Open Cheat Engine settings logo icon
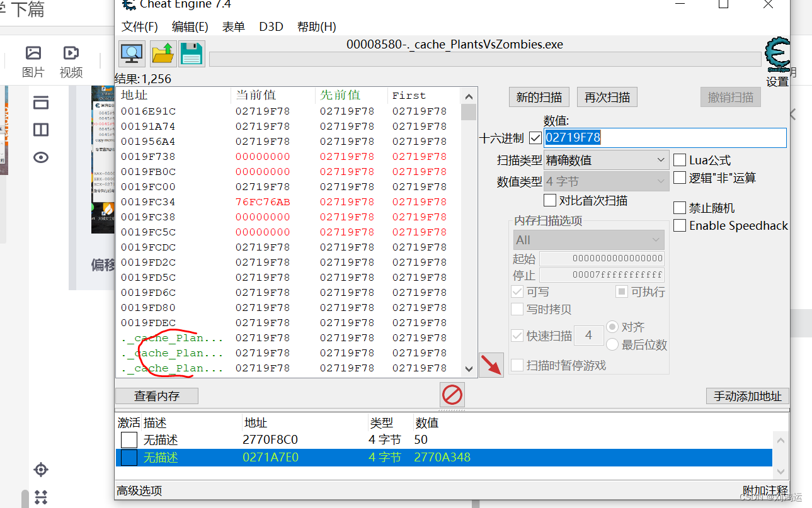The height and width of the screenshot is (508, 812). [777, 55]
